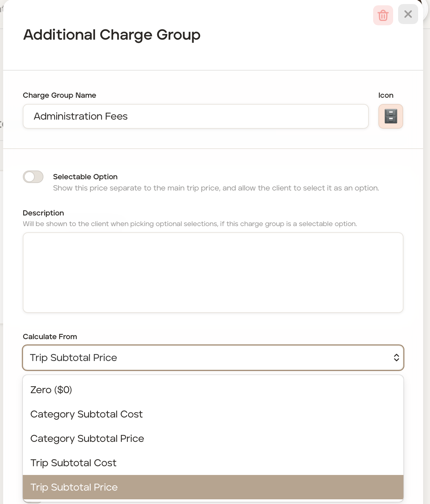
Task: Select Trip Subtotal Cost option
Action: pos(73,463)
